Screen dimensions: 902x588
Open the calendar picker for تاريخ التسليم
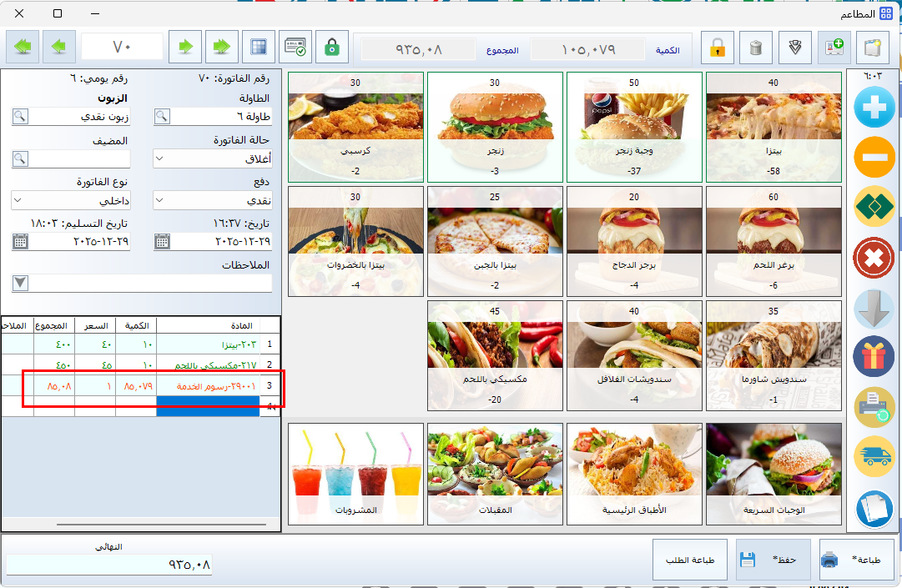point(20,242)
